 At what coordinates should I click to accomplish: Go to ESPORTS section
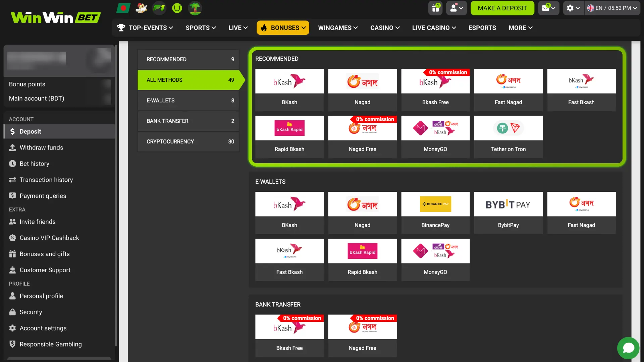pyautogui.click(x=482, y=28)
